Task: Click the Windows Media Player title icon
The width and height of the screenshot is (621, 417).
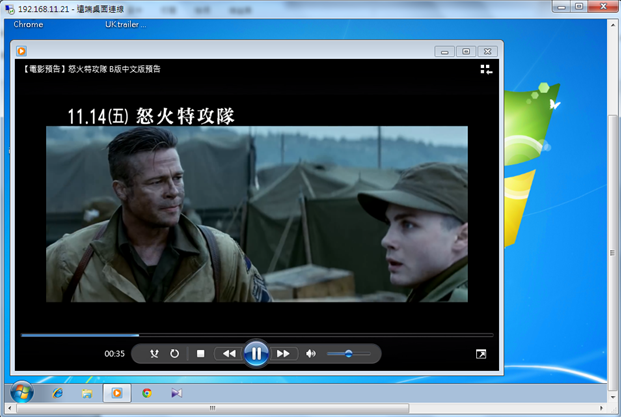Action: click(x=21, y=51)
